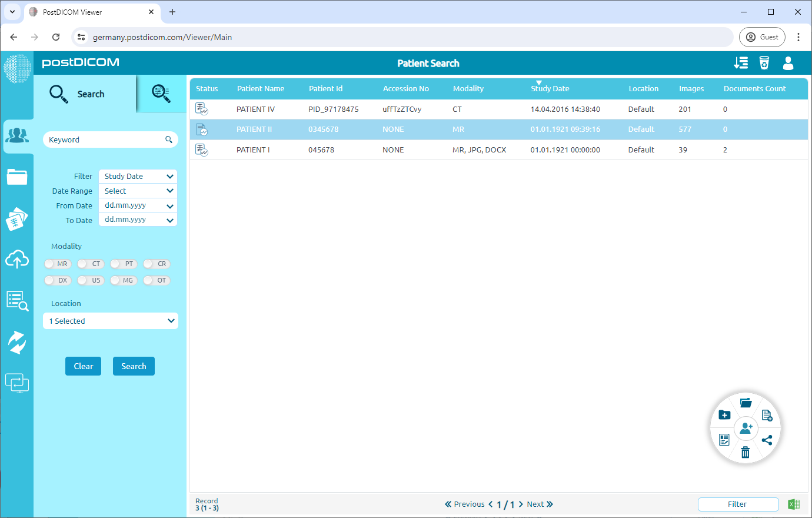
Task: Expand the Location selection dropdown
Action: tap(110, 321)
